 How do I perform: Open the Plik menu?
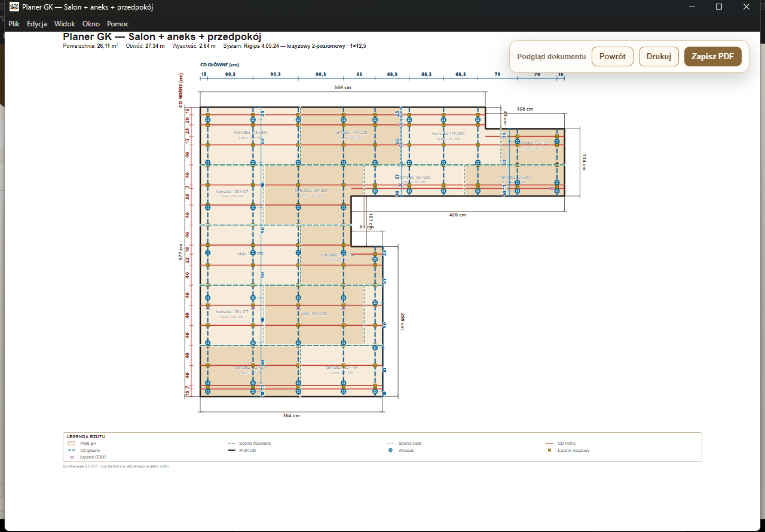pos(14,24)
